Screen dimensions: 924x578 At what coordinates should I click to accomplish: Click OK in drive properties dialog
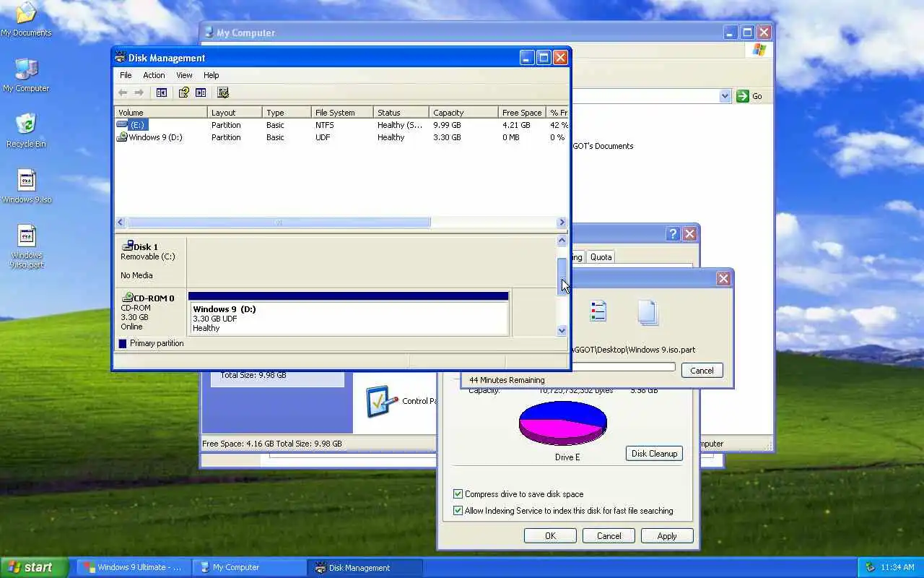pos(550,536)
